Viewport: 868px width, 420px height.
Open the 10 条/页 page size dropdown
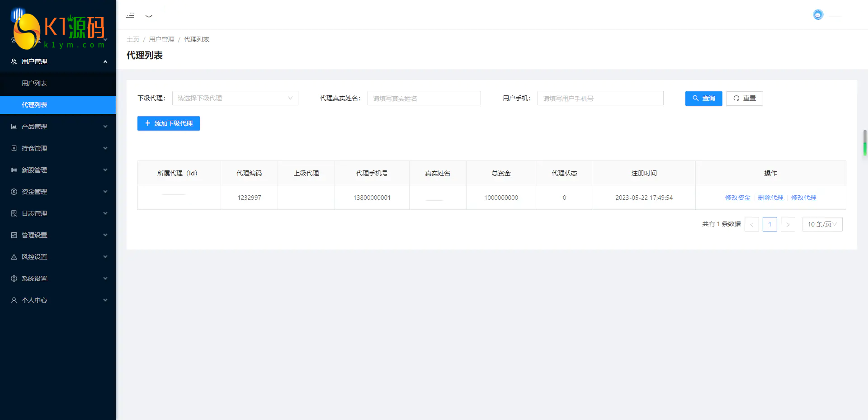click(x=822, y=224)
